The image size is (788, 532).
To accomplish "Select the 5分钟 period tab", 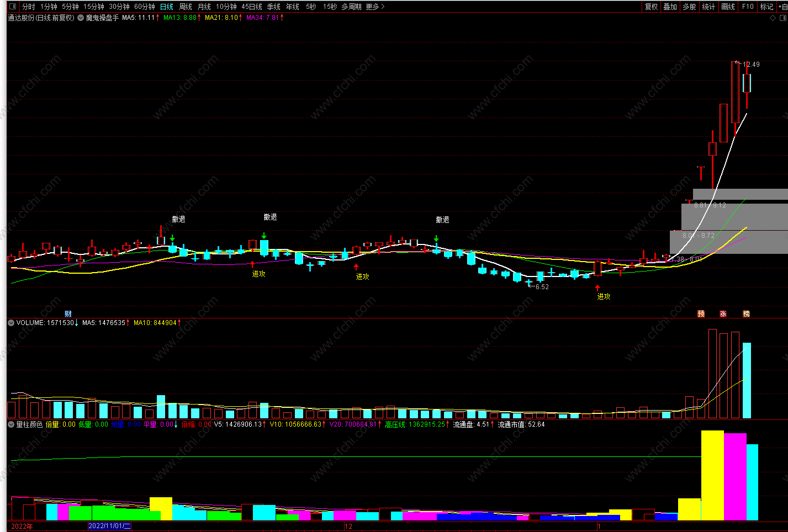I will pos(70,7).
